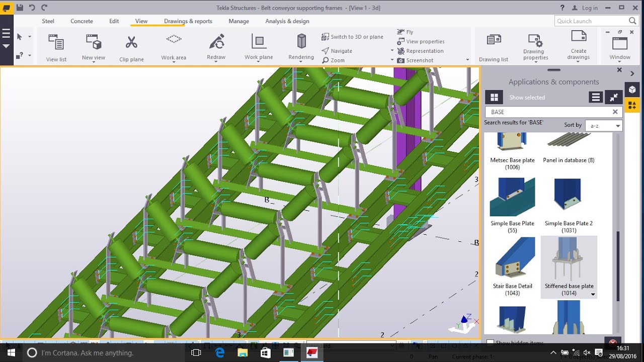Create a New view
The height and width of the screenshot is (362, 644).
tap(94, 47)
